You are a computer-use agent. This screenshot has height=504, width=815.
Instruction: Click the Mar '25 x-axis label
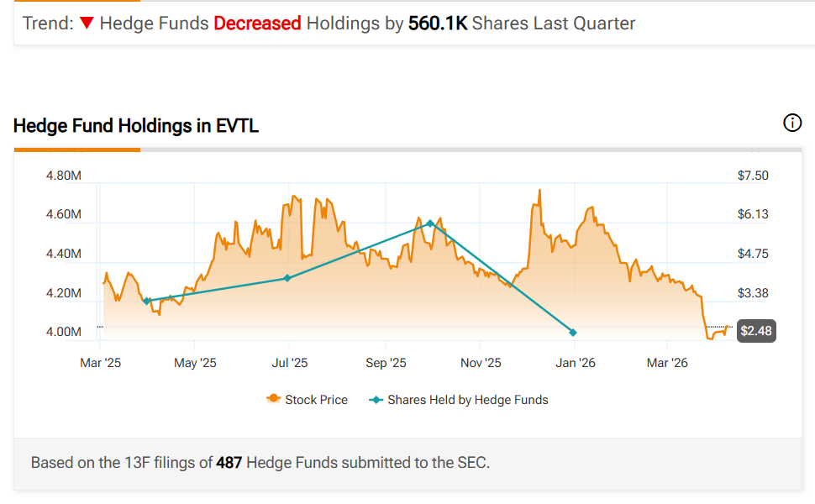click(x=101, y=363)
